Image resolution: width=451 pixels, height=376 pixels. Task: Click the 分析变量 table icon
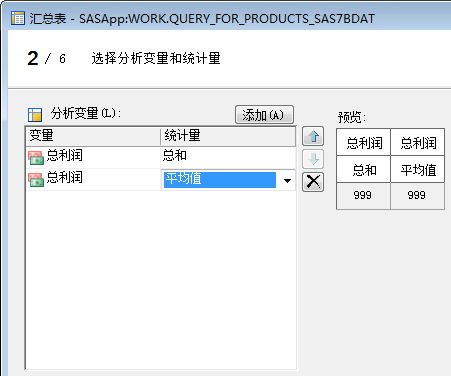[x=35, y=114]
